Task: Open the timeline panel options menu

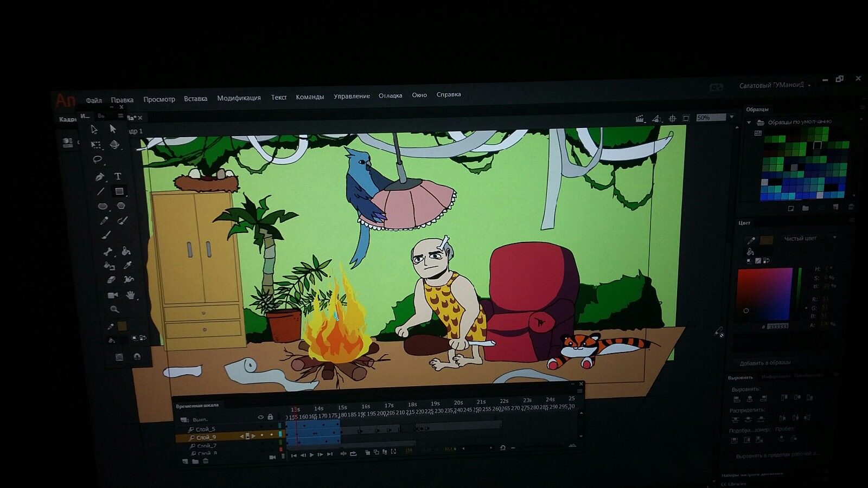Action: pos(580,391)
